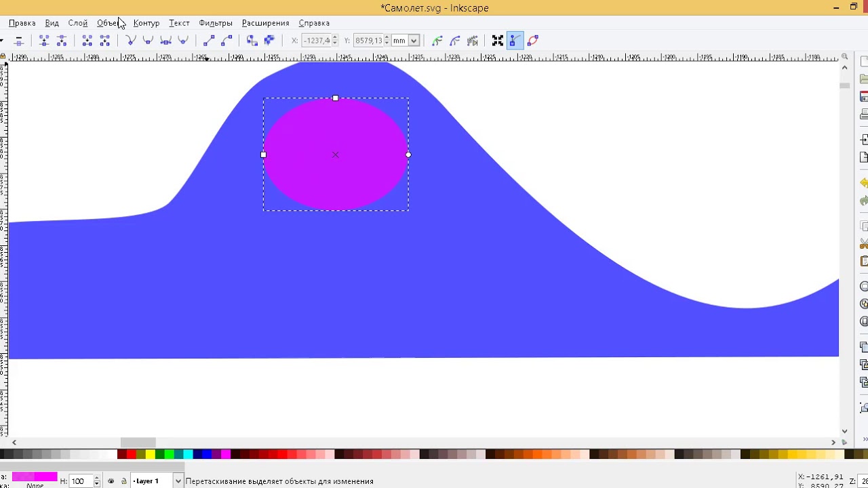Screen dimensions: 868x488
Task: Click Print icon in right command bar
Action: (864, 115)
